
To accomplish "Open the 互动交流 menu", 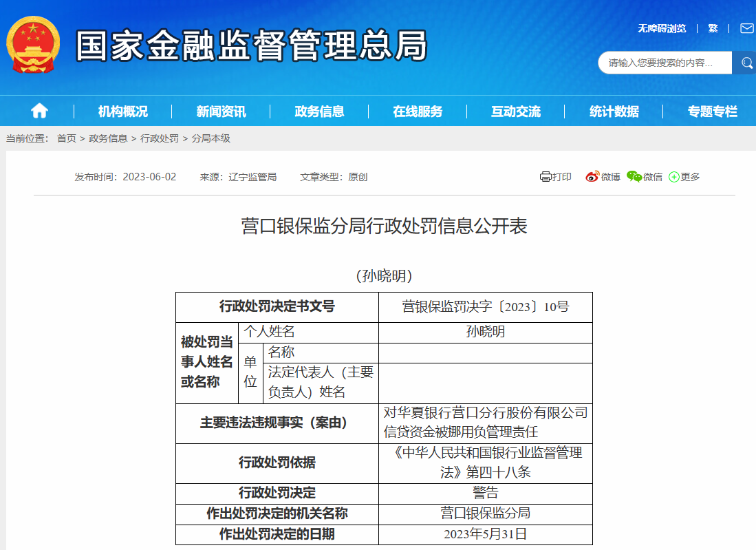I will click(x=516, y=112).
